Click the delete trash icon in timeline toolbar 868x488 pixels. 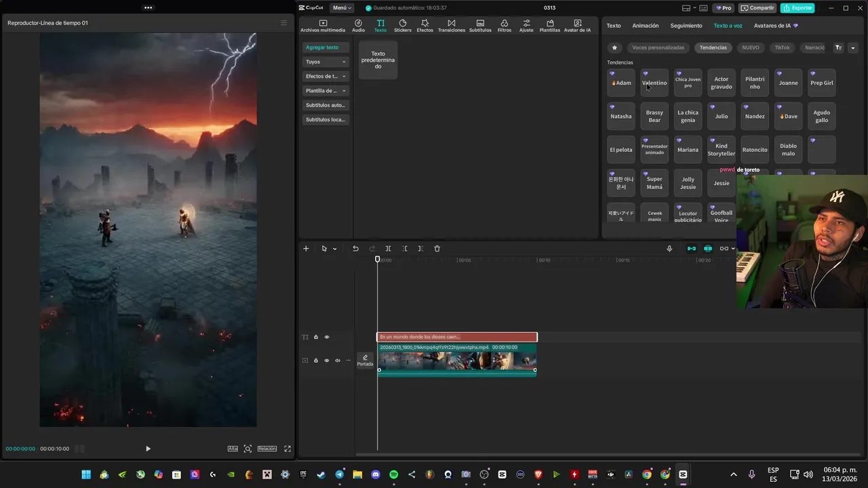coord(437,249)
